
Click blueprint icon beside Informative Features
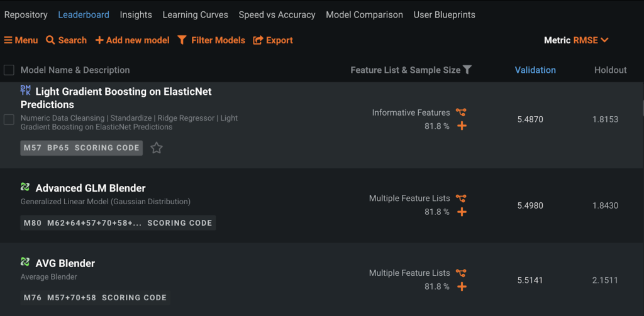click(462, 112)
